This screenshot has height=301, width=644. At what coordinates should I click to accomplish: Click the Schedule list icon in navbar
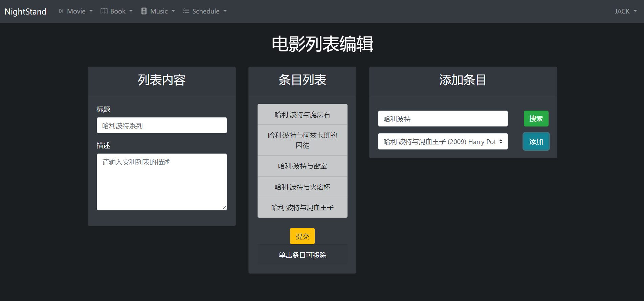[186, 11]
